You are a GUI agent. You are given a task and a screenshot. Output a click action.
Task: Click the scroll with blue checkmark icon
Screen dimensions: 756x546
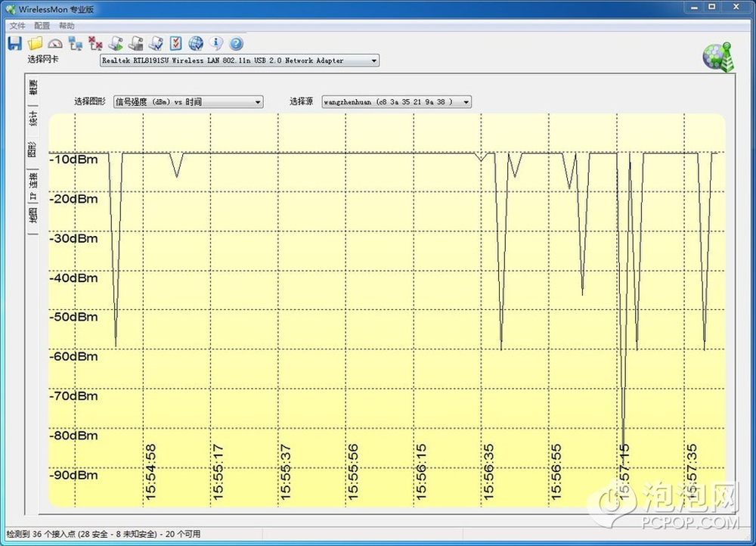coord(156,43)
